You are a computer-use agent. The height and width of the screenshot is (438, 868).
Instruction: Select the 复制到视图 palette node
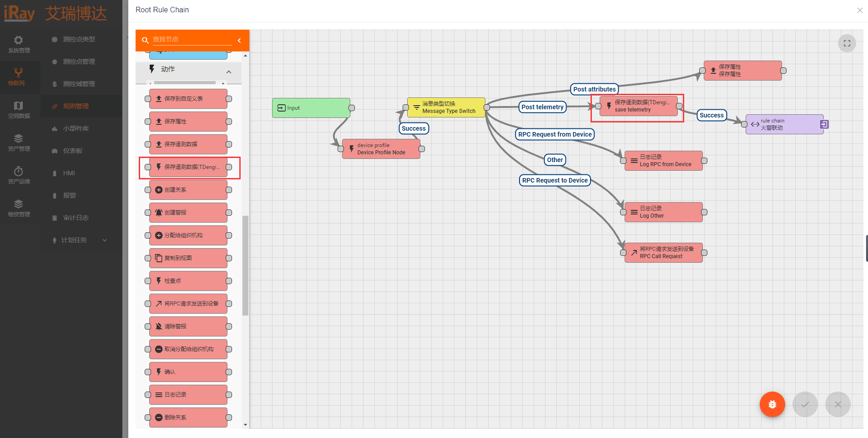(188, 258)
